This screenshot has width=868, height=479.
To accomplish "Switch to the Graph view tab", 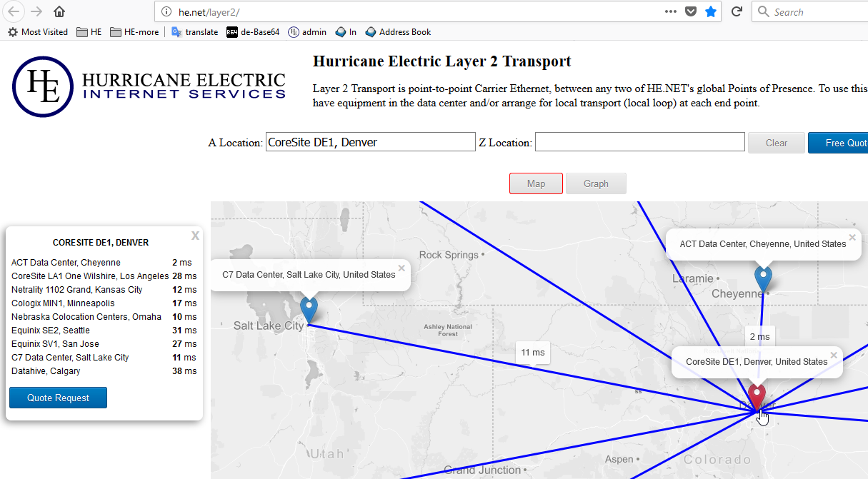I will point(596,183).
